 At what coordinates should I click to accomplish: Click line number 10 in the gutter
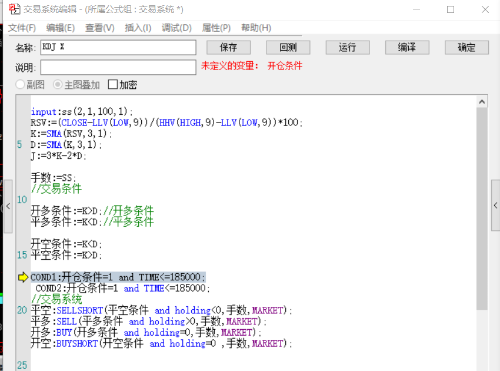click(x=22, y=200)
